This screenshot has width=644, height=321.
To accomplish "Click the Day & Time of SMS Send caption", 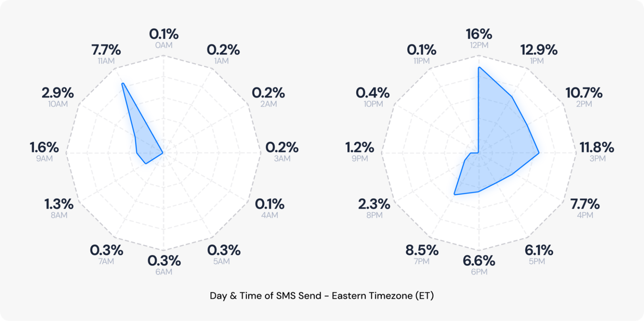I will 322,296.
